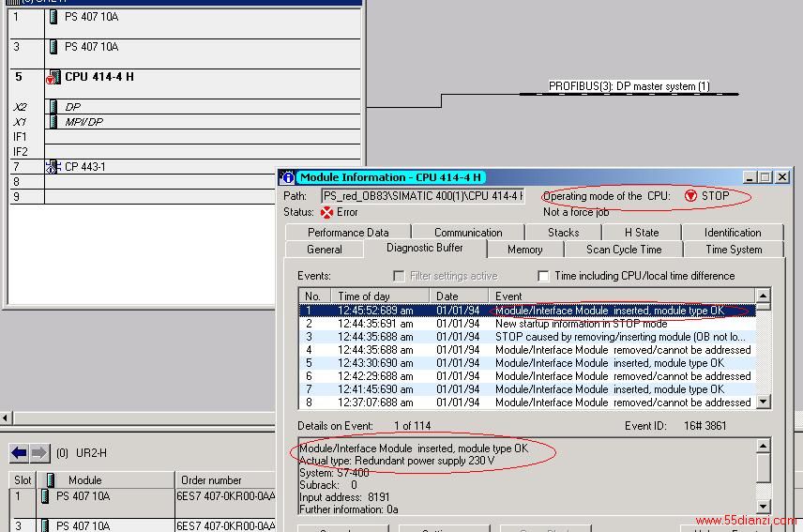Select the MPI/DP interface icon at X1
This screenshot has width=803, height=532.
click(53, 122)
